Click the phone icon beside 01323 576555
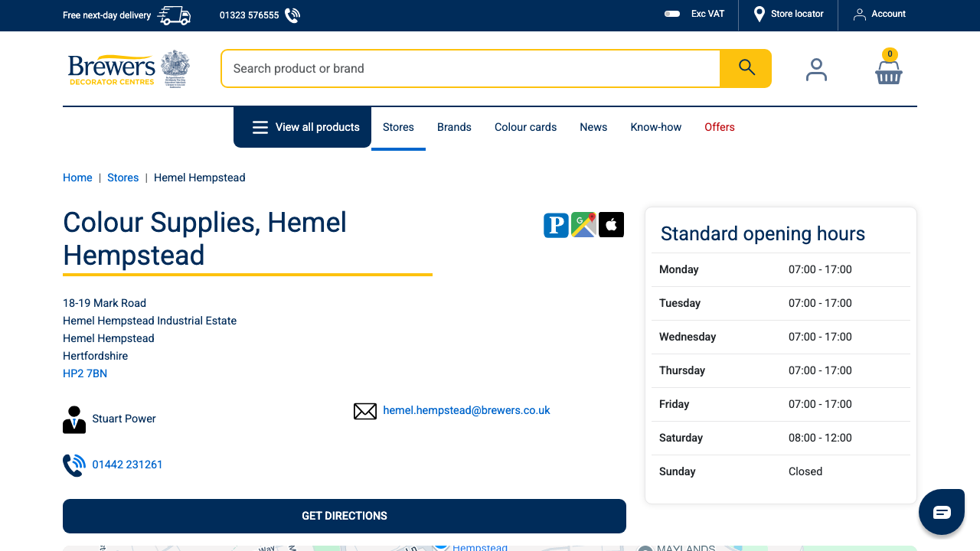The height and width of the screenshot is (551, 980). click(292, 15)
